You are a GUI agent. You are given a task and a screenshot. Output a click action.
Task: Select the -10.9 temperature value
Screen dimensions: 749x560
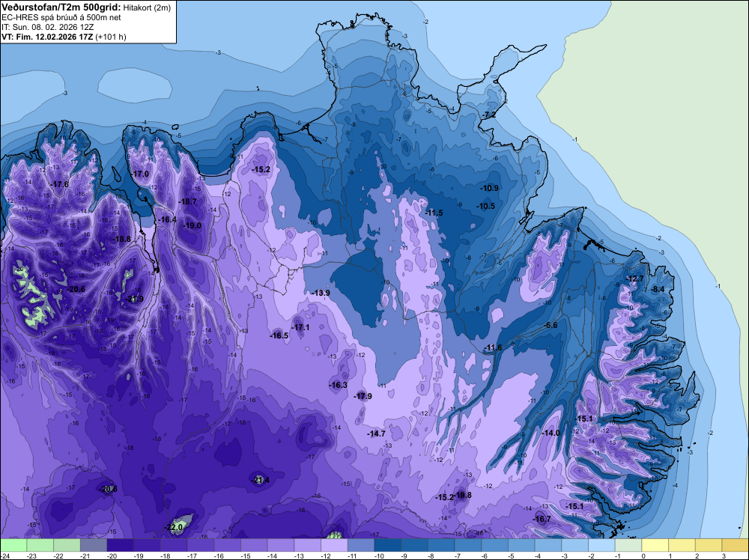[490, 188]
